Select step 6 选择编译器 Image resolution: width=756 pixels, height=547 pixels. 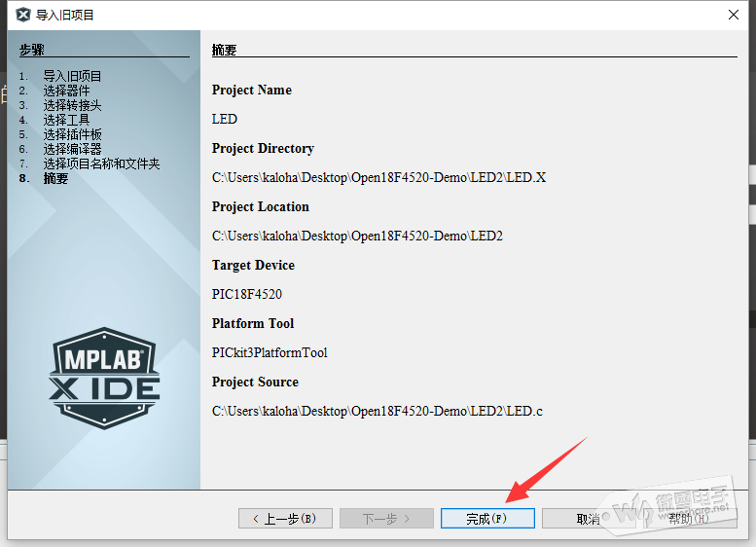(x=72, y=149)
